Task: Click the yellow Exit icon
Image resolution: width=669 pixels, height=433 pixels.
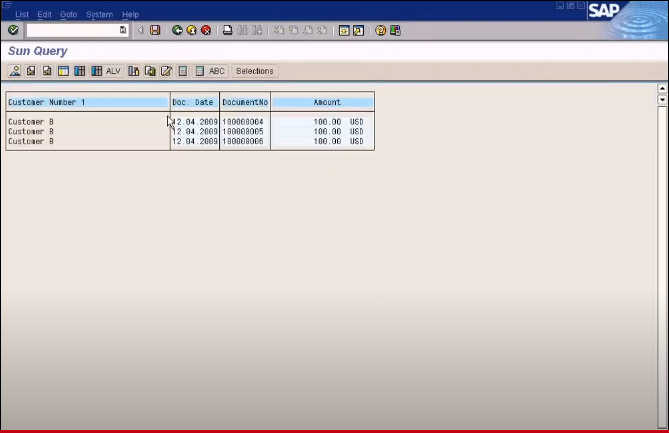Action: [192, 30]
